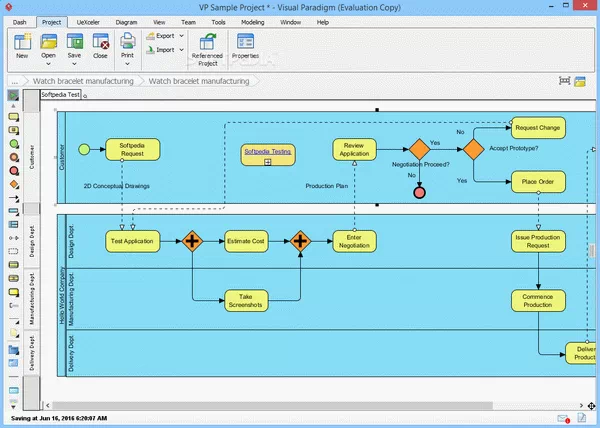The height and width of the screenshot is (428, 600).
Task: Expand the Softpedia Testing sub-process plus marker
Action: click(268, 161)
